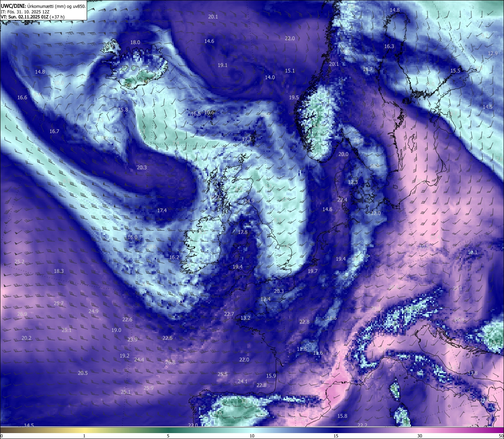This screenshot has height=439, width=504.
Task: Click the 22.7 map value
Action: coord(229,314)
